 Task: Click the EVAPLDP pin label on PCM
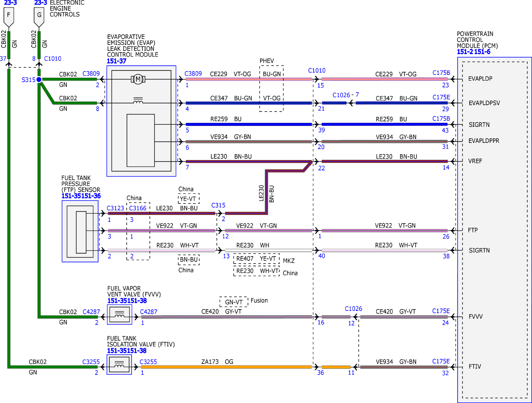point(480,79)
